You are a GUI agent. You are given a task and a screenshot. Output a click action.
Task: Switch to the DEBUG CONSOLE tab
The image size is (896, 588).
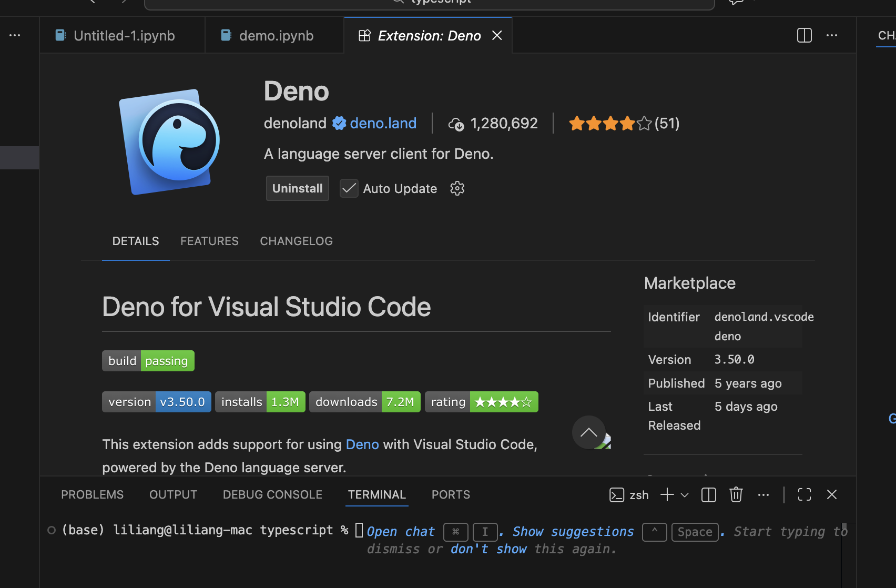pos(272,494)
